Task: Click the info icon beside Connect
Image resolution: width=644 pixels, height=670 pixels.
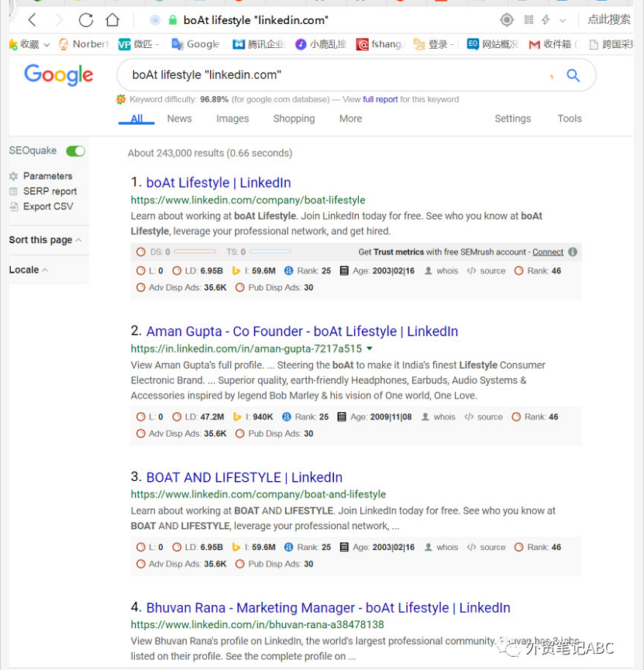Action: (573, 252)
